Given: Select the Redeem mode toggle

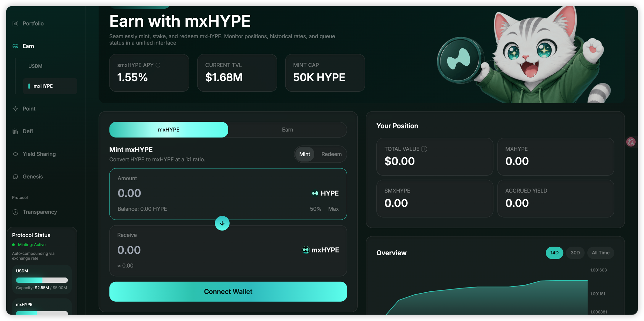Looking at the screenshot, I should point(331,154).
